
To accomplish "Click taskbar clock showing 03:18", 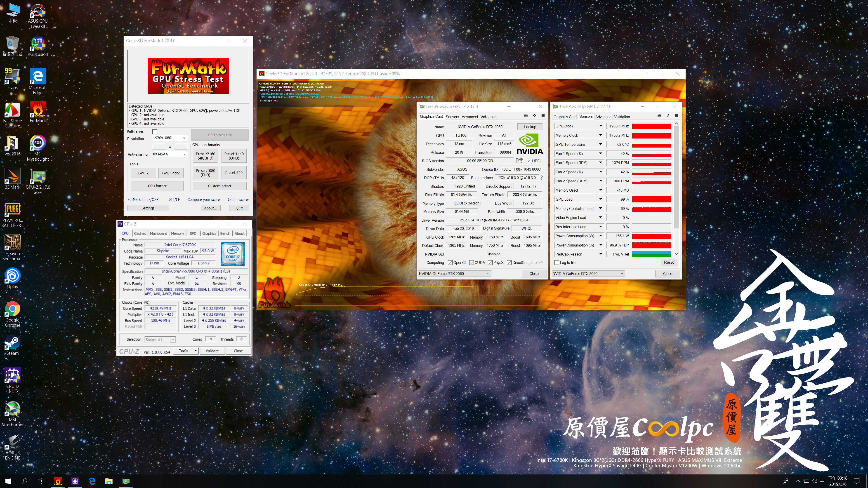I will (838, 481).
